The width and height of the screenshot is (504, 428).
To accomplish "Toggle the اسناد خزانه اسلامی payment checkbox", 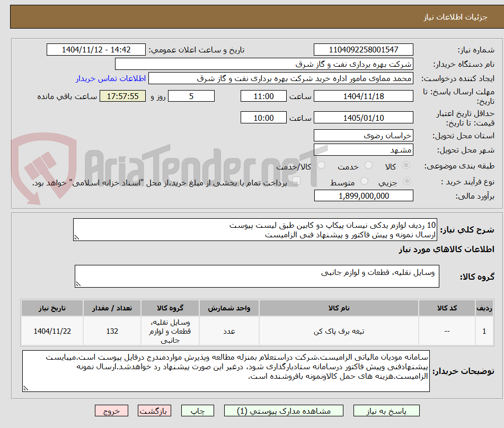I will 296,181.
